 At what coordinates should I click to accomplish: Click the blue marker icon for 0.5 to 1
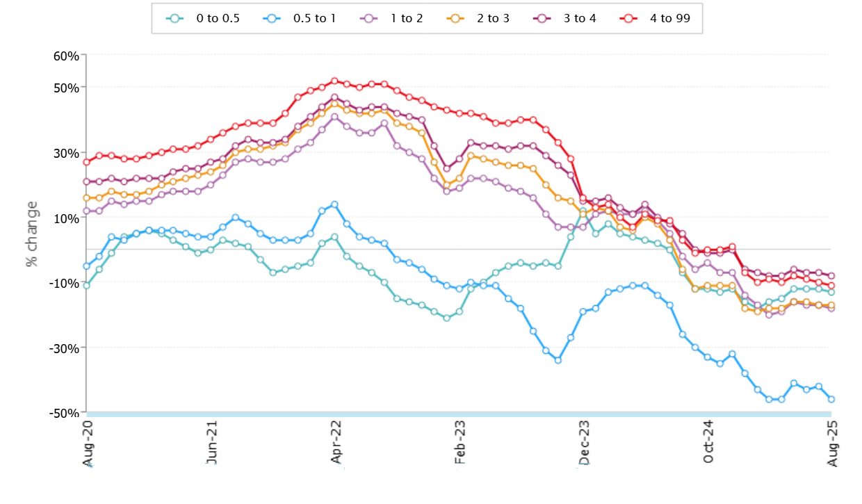click(x=273, y=19)
